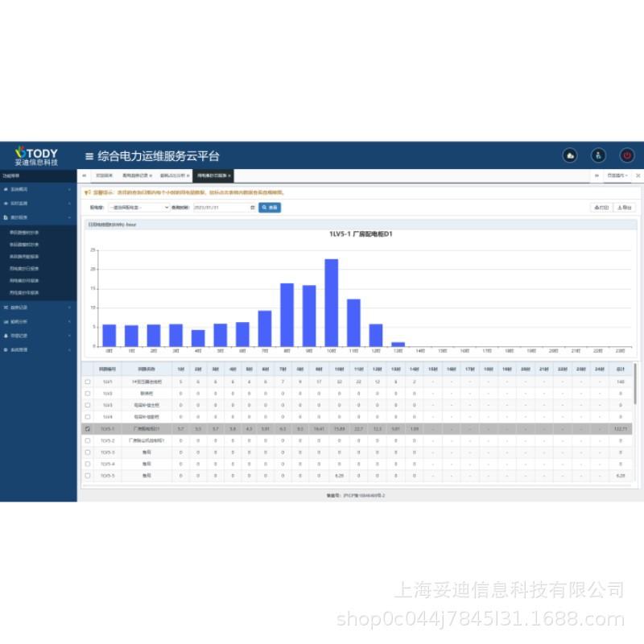Click the total value 122.71 in table
Image resolution: width=644 pixels, height=644 pixels.
[620, 429]
